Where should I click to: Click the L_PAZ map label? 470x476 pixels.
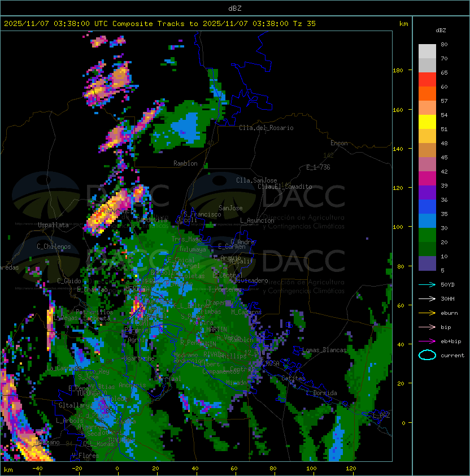pos(381,416)
